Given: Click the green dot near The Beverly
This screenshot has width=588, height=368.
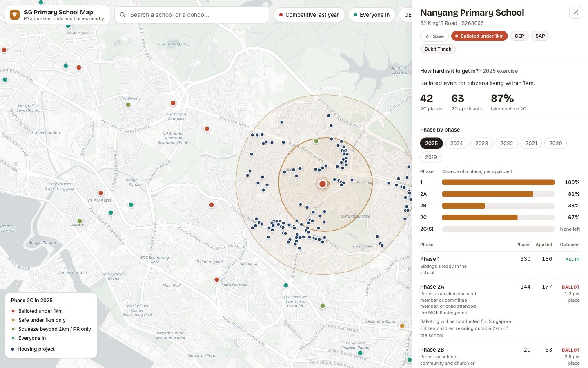Looking at the screenshot, I should [128, 105].
